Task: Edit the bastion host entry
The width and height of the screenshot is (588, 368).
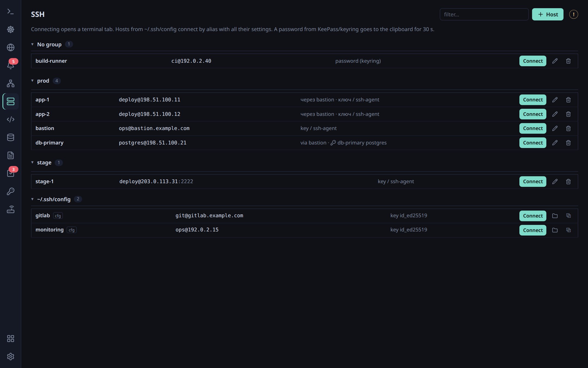Action: tap(555, 128)
